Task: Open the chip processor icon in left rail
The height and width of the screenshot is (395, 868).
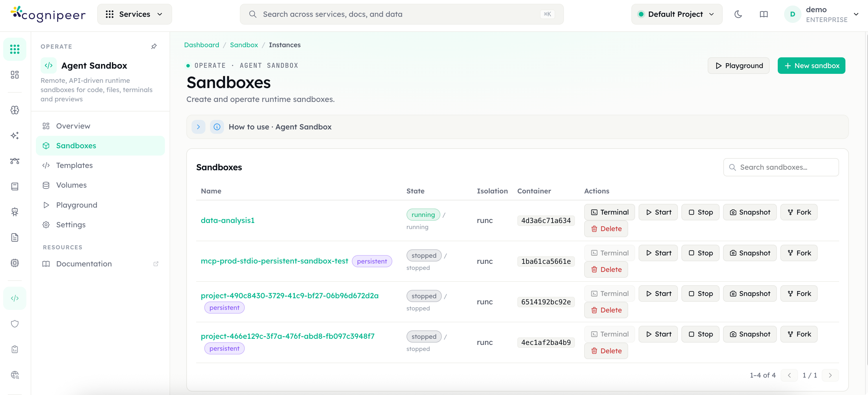Action: click(x=15, y=263)
